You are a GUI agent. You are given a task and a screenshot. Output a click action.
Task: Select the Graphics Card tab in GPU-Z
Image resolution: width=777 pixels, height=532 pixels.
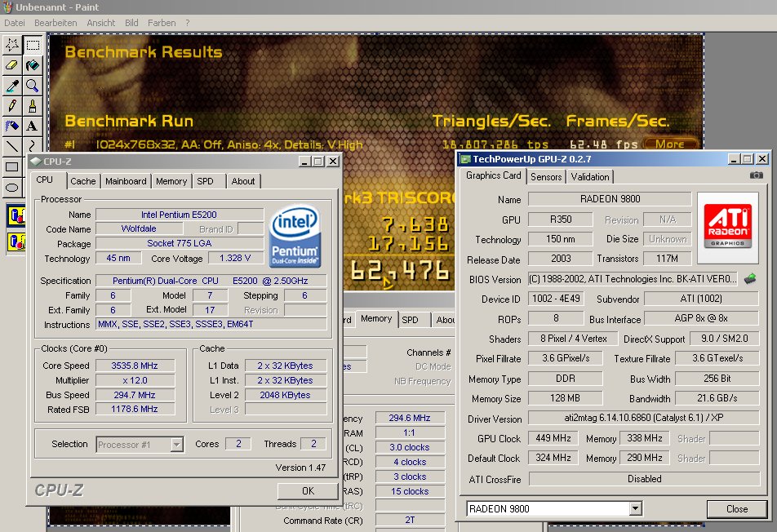(494, 175)
